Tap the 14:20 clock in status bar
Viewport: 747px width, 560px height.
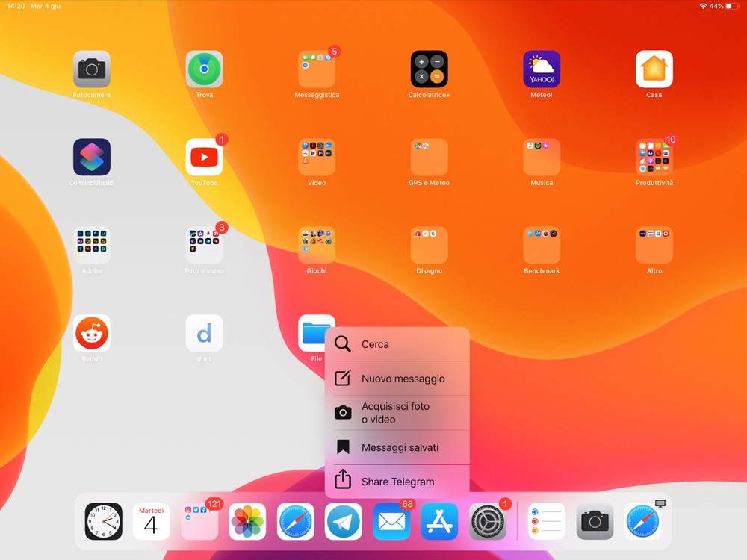(x=16, y=6)
